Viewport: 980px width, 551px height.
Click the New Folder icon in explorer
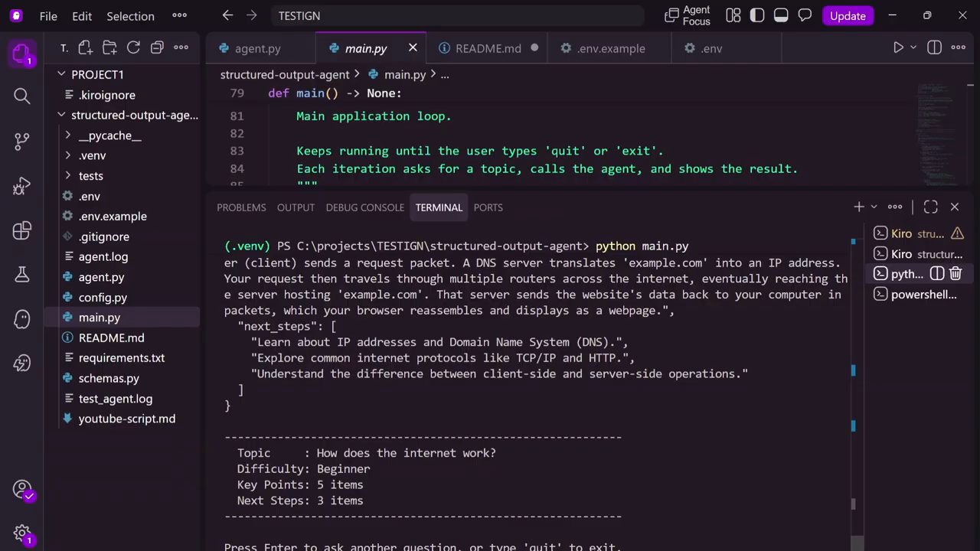[109, 47]
